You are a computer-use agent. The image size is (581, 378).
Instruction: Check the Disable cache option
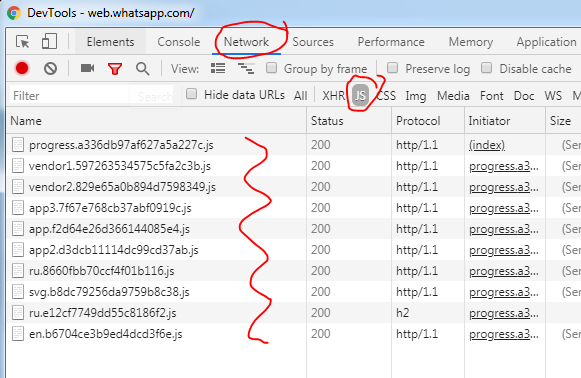(487, 68)
